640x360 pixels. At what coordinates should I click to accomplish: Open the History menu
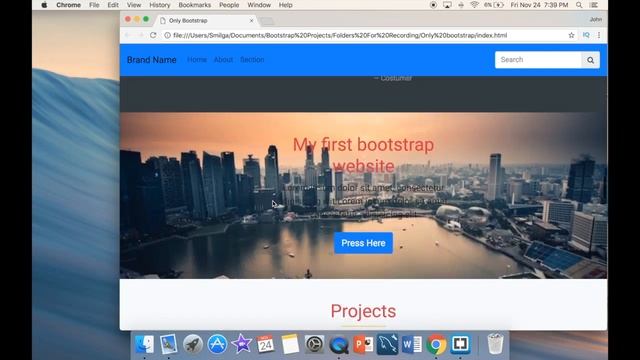pos(160,5)
